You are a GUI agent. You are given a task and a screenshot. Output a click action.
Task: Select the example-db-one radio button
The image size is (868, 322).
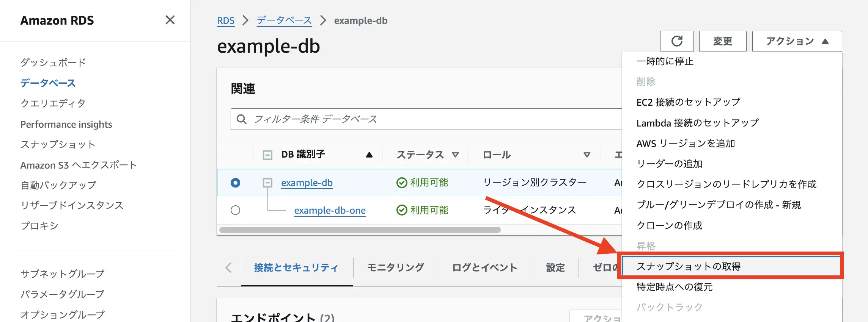[x=235, y=210]
